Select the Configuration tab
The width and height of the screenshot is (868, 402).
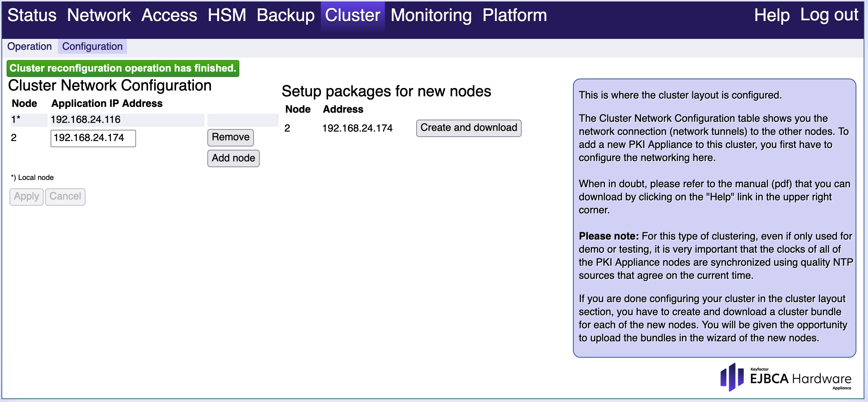click(x=92, y=47)
